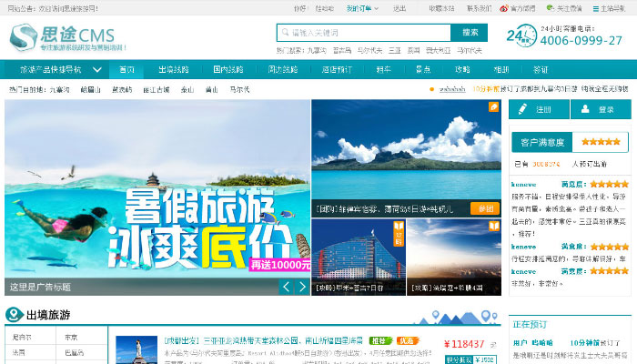Click the compass icon beside 出境旅游

(x=15, y=316)
